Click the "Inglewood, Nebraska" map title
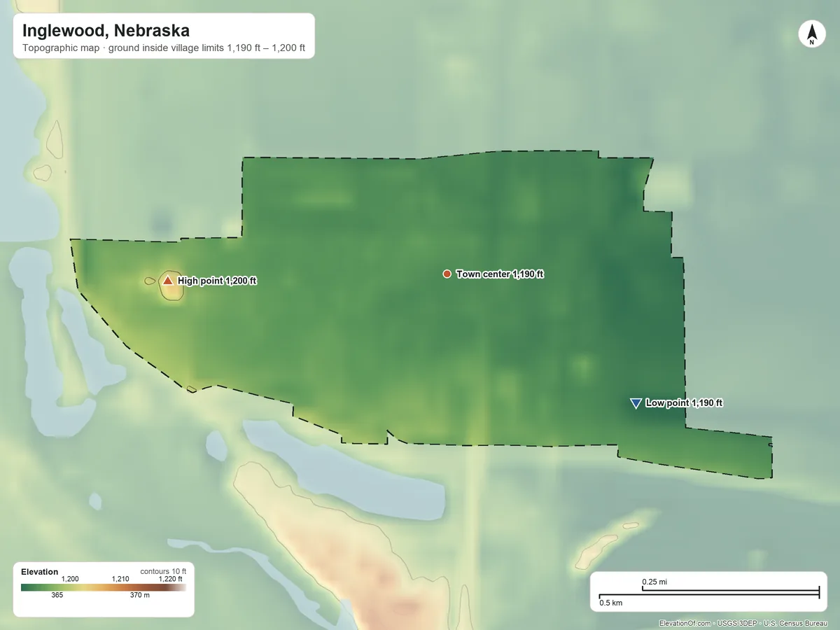Viewport: 840px width, 630px height. [106, 31]
